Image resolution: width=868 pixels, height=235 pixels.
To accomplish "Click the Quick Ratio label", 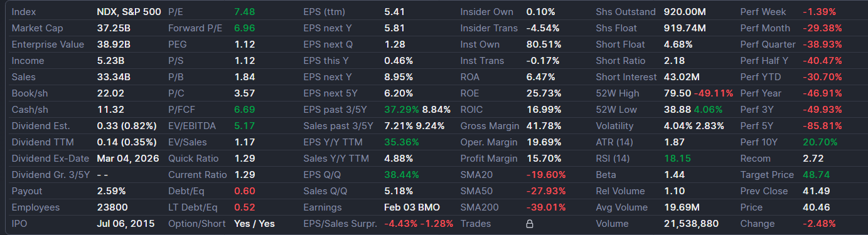I will click(x=193, y=158).
